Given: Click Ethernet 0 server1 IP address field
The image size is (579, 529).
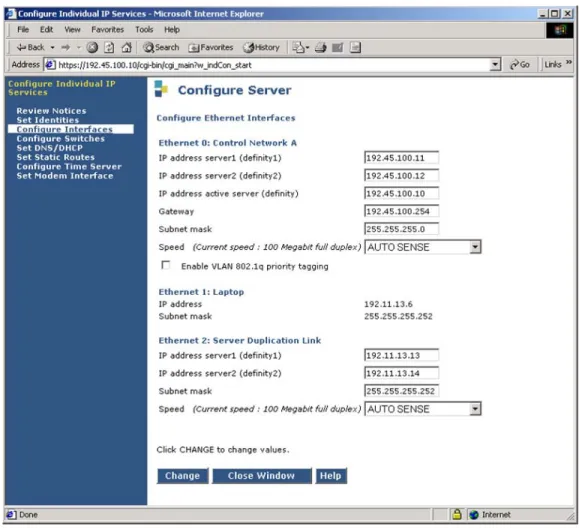Looking at the screenshot, I should point(401,158).
